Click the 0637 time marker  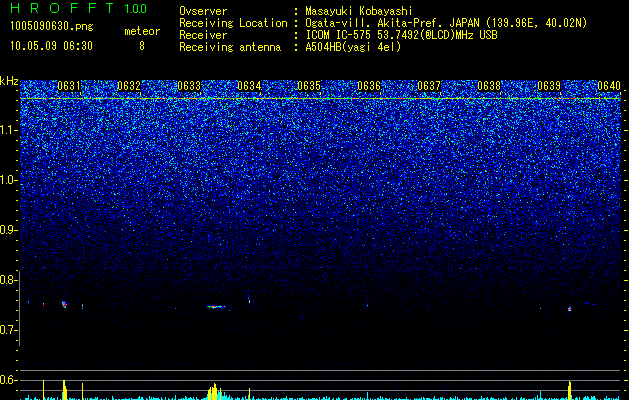tap(429, 86)
